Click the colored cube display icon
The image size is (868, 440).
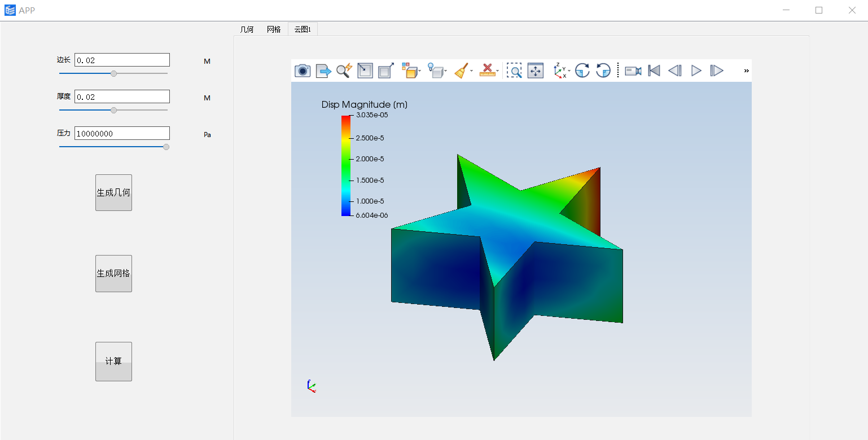point(409,71)
